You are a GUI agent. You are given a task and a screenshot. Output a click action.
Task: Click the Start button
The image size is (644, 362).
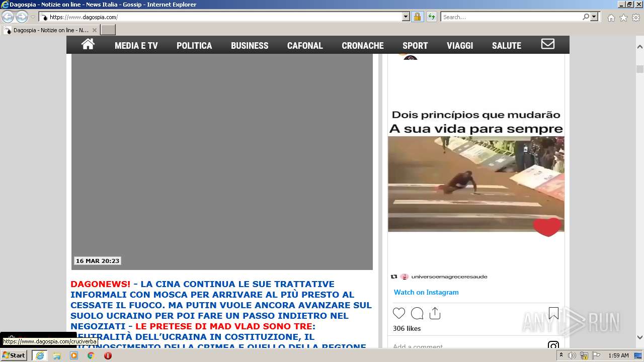[x=14, y=355]
